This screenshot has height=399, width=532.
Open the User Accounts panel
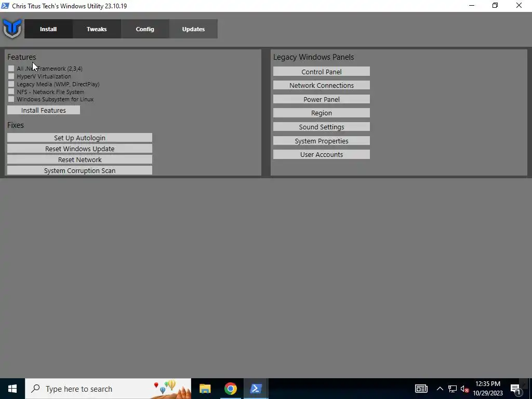pos(321,154)
